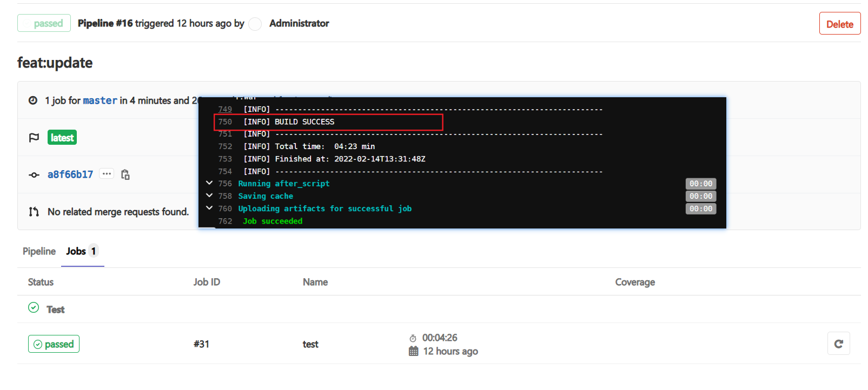The height and width of the screenshot is (390, 868).
Task: Click the flag icon next to latest
Action: coord(34,138)
